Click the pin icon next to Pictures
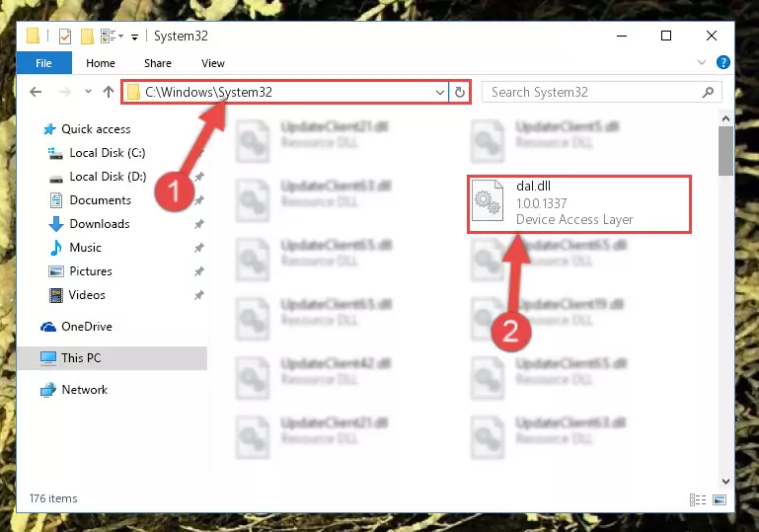759x532 pixels. (x=199, y=271)
